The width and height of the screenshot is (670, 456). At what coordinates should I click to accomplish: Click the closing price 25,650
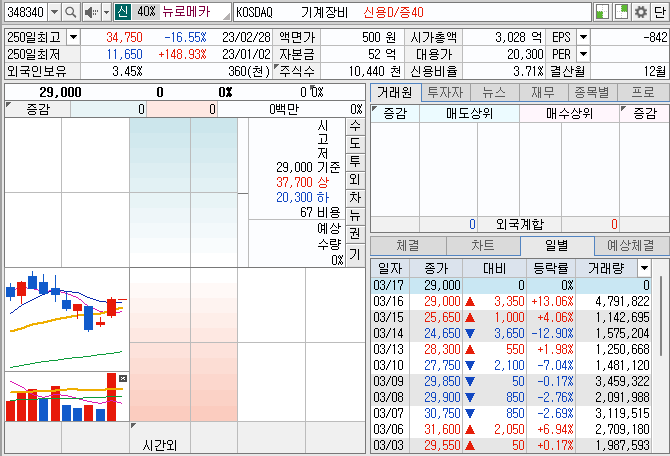pos(442,318)
